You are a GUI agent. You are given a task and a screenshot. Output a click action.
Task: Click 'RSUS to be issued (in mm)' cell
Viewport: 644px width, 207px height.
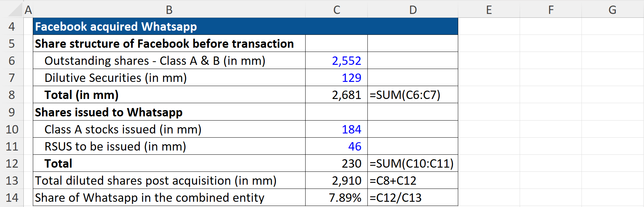coord(169,146)
